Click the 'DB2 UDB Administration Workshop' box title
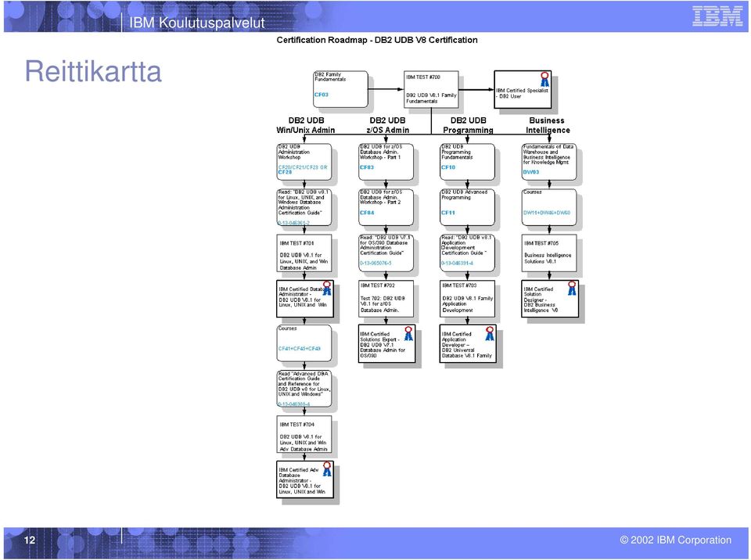The height and width of the screenshot is (560, 751). 293,152
